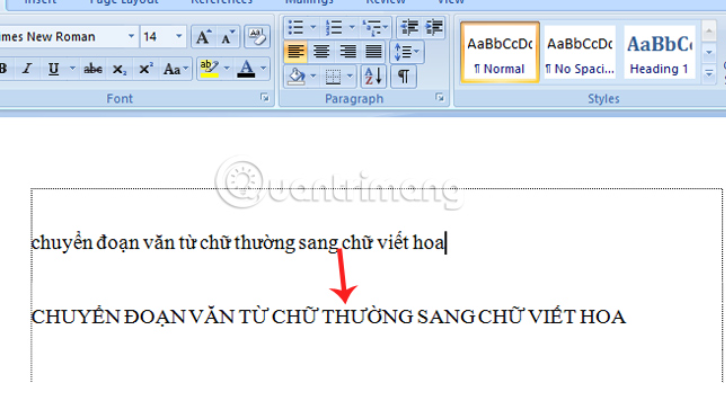726x410 pixels.
Task: Apply subscript formatting
Action: pos(119,69)
